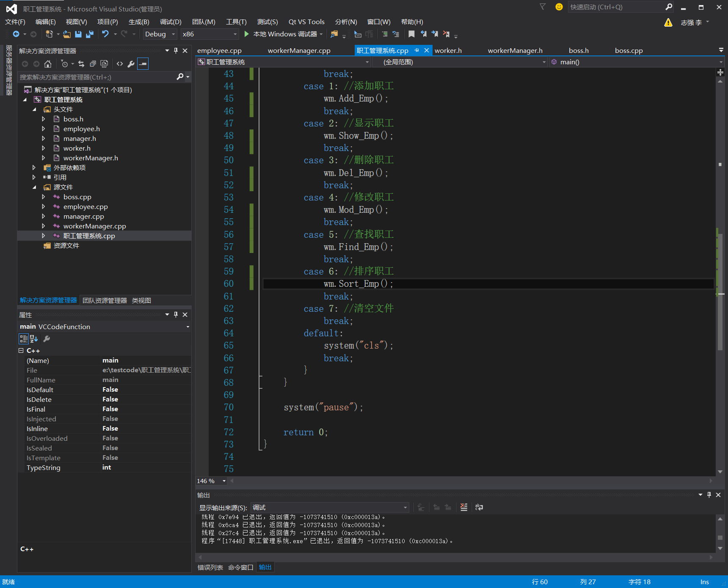Open the output source 调试 dropdown

tap(330, 507)
